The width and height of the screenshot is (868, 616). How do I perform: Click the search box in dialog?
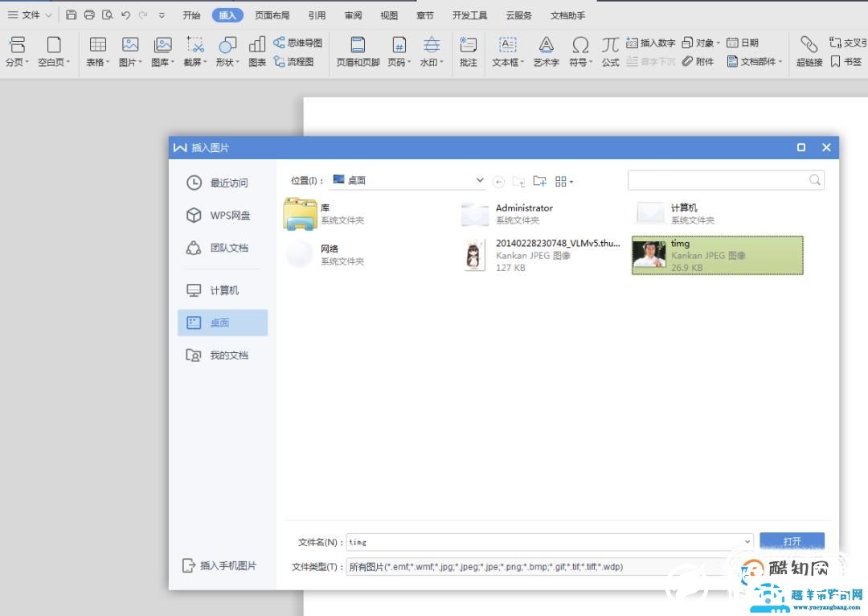point(726,180)
